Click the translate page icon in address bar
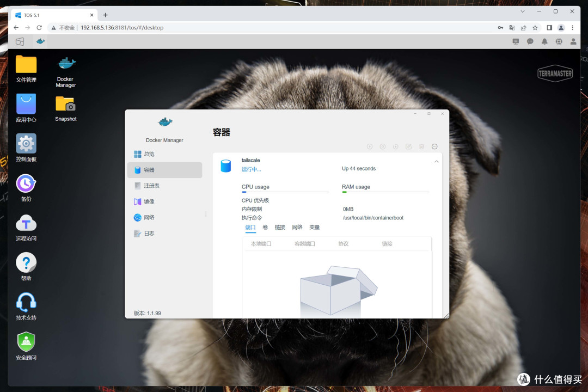Screen dimensions: 588x392 [512, 28]
